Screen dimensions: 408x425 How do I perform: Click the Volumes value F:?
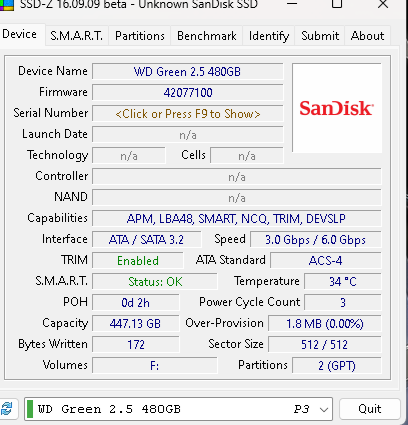coord(155,366)
